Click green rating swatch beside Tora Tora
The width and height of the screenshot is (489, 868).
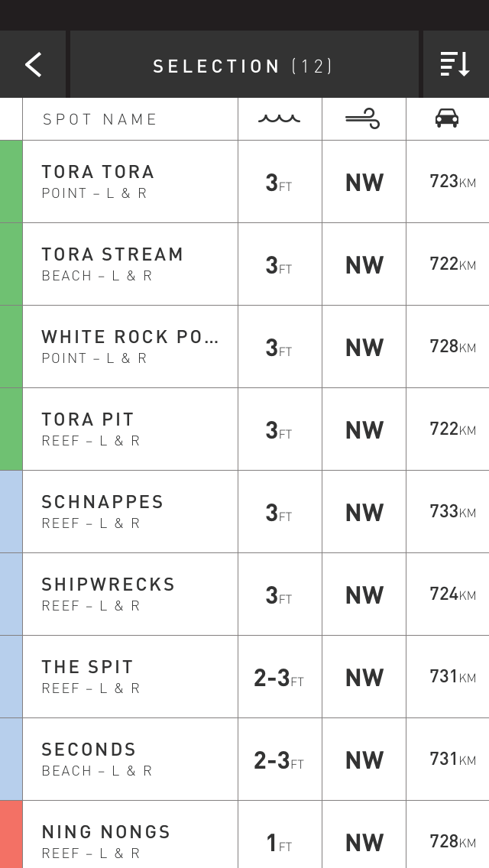11,181
